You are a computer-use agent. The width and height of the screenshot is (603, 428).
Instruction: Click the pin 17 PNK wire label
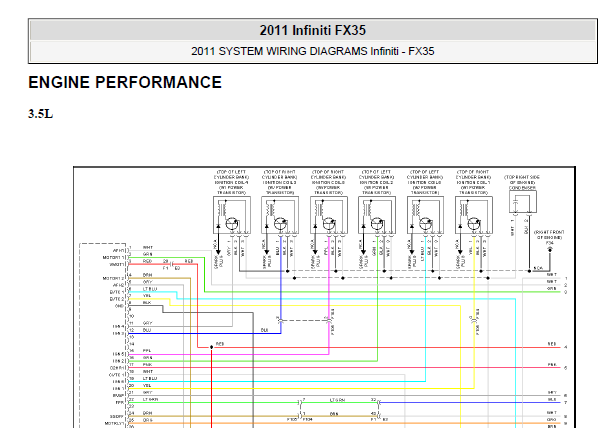(148, 365)
